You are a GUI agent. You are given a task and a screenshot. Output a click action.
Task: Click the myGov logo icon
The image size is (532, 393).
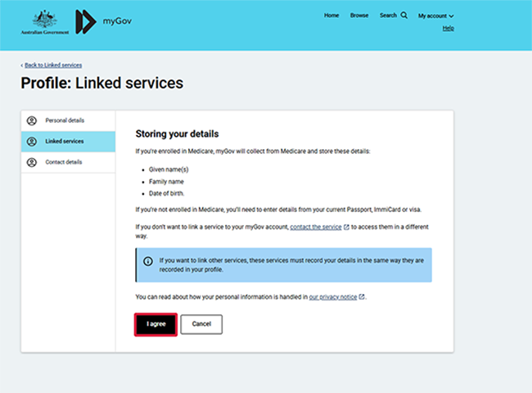(x=84, y=21)
